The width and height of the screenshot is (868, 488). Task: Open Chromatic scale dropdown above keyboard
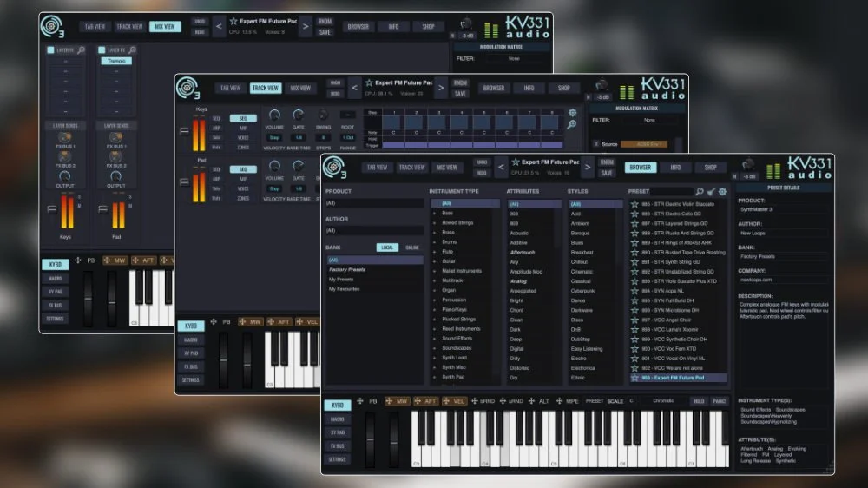(x=662, y=401)
